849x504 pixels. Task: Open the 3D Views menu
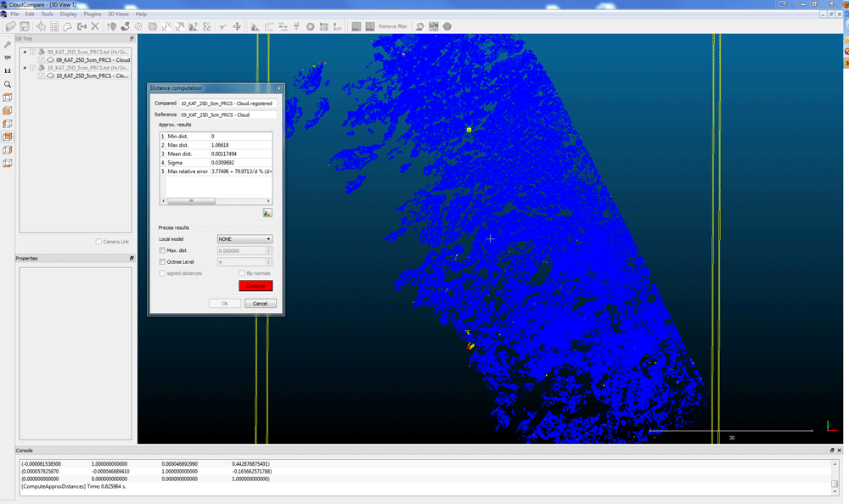pyautogui.click(x=117, y=14)
